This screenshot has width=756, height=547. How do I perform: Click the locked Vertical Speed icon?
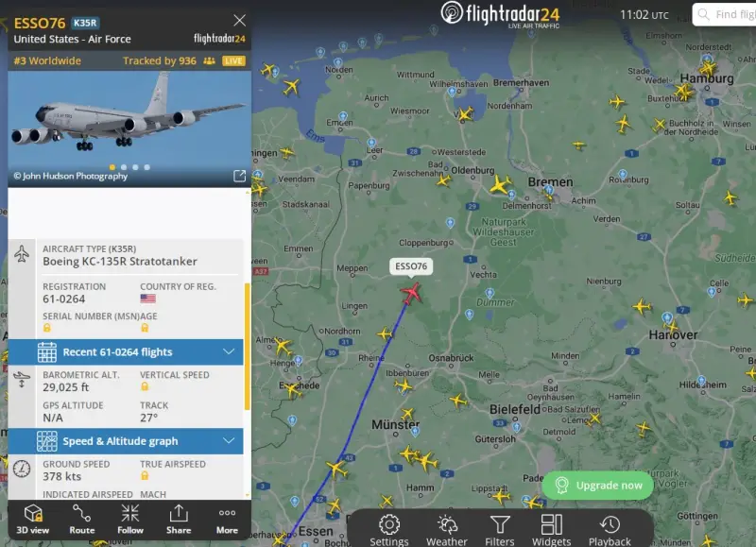click(x=145, y=386)
